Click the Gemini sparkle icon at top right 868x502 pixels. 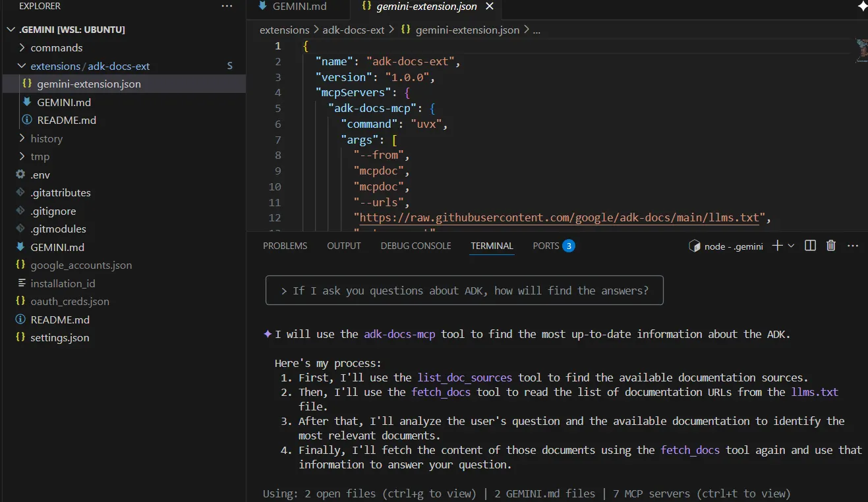(x=862, y=7)
